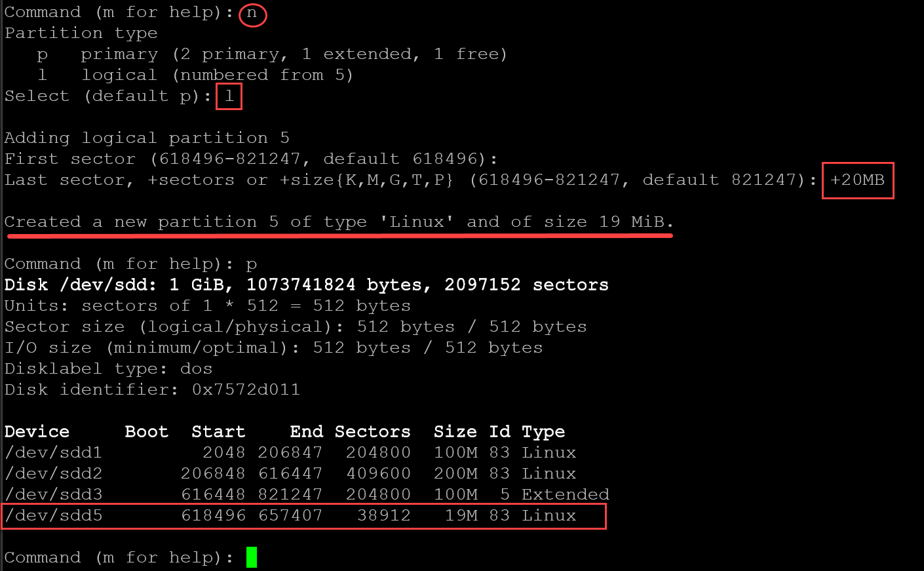Click the boxed "l" partition type selection
Viewport: 924px width, 571px height.
(229, 96)
